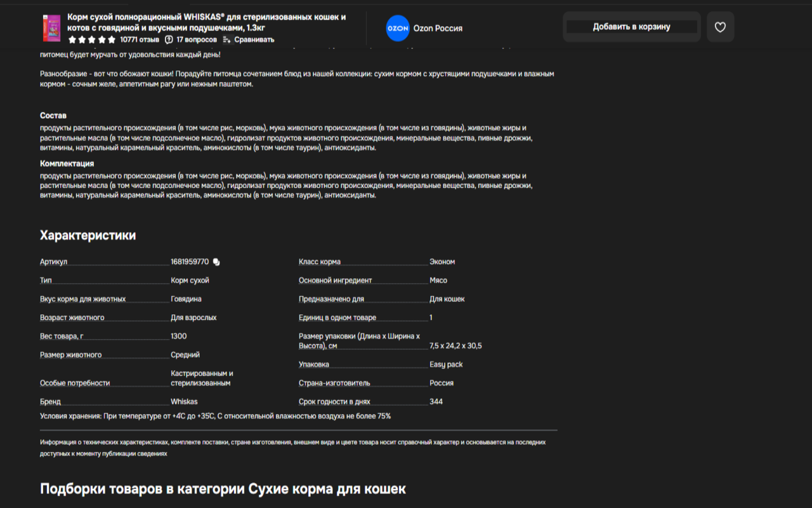The height and width of the screenshot is (508, 812).
Task: Click the Вкус корма для животных label
Action: [83, 299]
